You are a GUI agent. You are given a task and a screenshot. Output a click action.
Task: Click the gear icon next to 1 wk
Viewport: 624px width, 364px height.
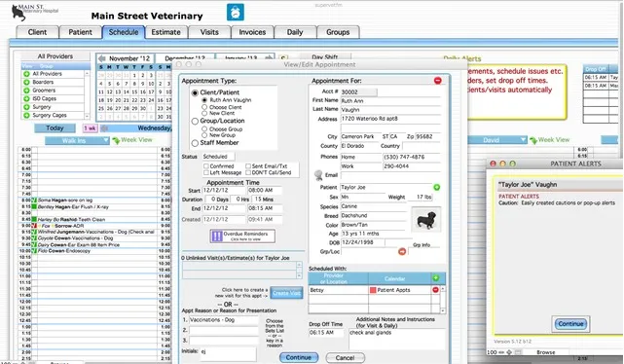pos(104,128)
